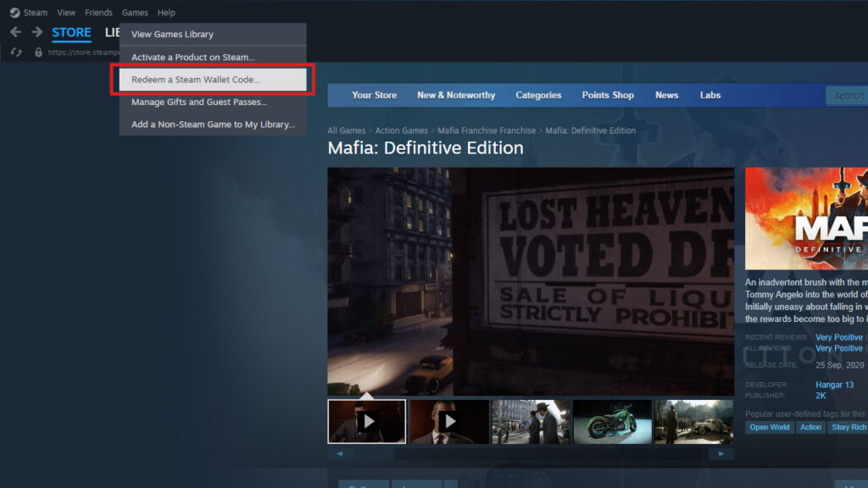Click the "Open World" tag

pos(769,427)
